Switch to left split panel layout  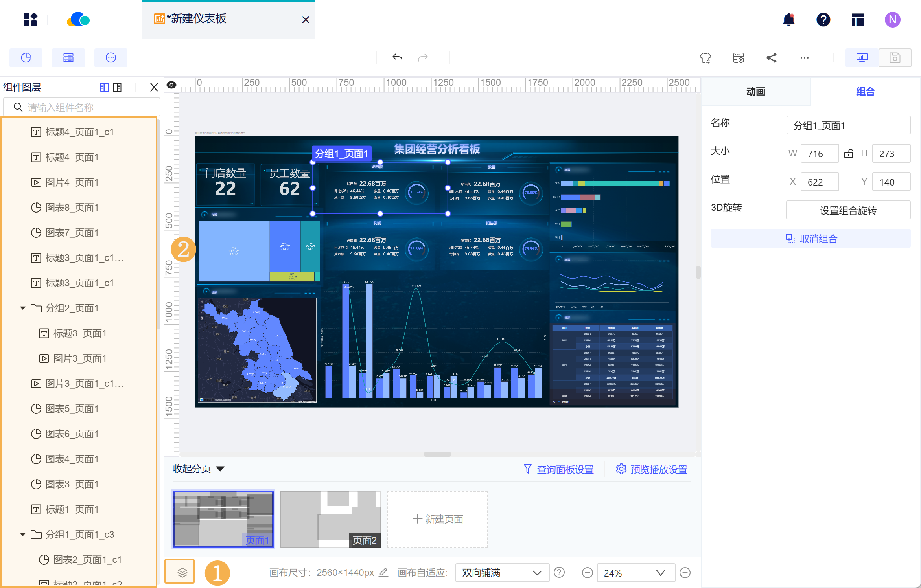[x=104, y=87]
